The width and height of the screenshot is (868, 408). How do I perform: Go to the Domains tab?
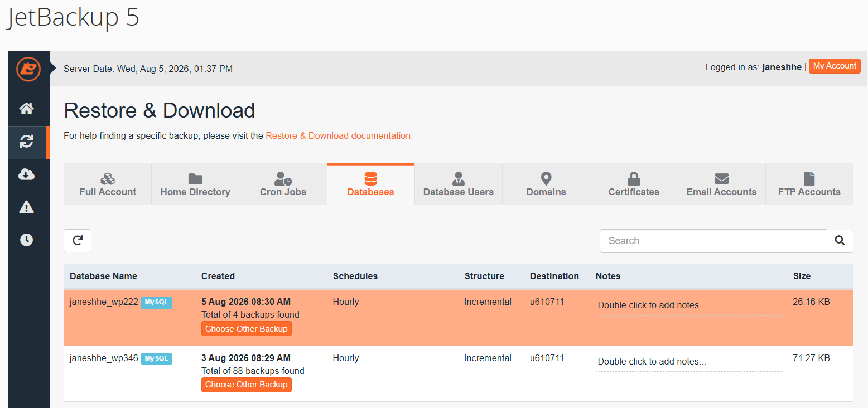click(546, 184)
